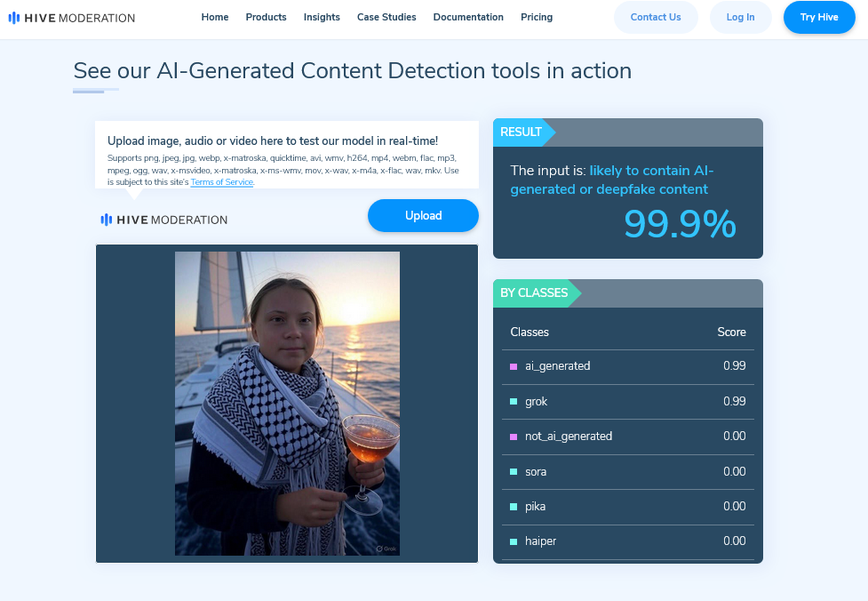868x601 pixels.
Task: Open the Home menu item
Action: click(215, 17)
